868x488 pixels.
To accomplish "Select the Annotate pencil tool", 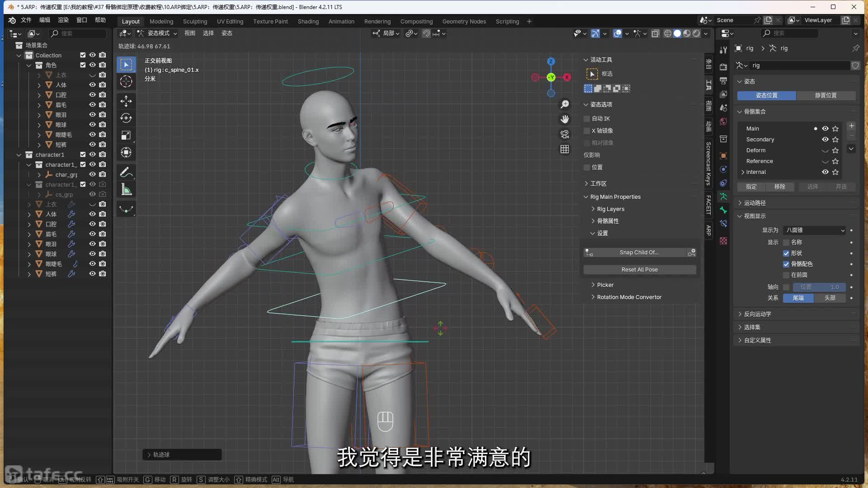I will 126,173.
